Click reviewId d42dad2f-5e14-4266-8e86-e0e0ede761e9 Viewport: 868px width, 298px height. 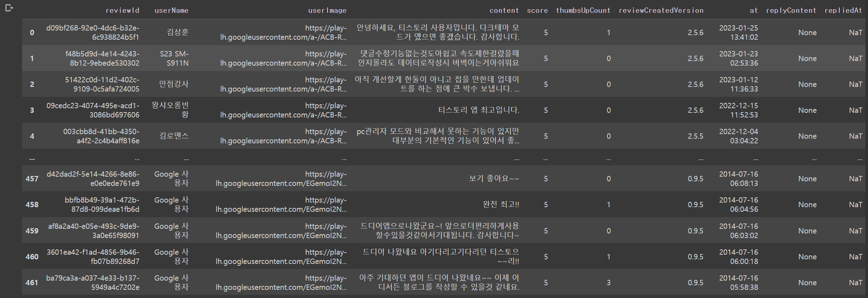click(93, 178)
